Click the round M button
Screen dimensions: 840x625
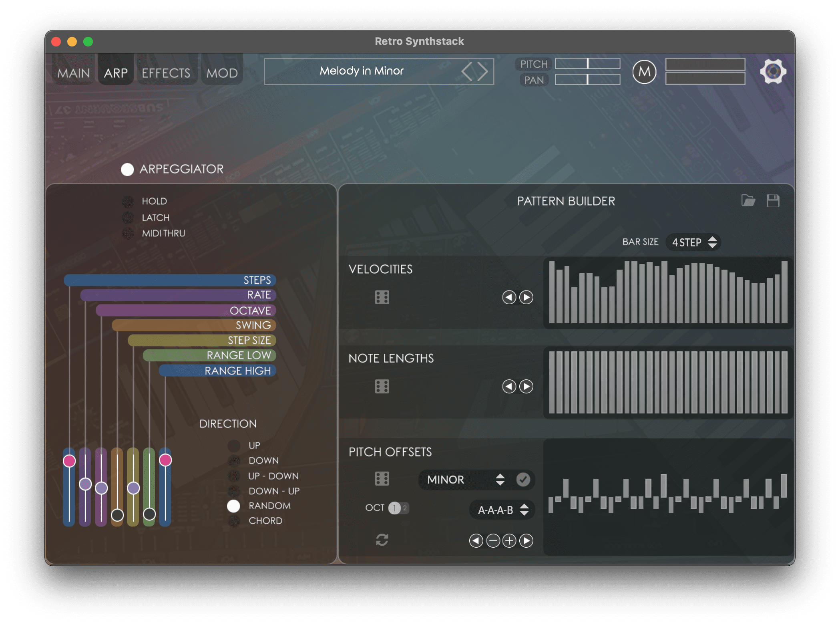644,72
